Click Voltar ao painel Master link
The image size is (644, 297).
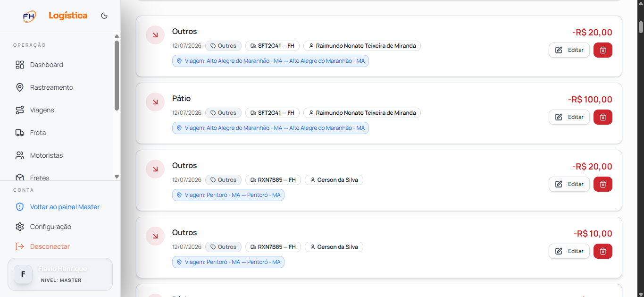point(65,207)
